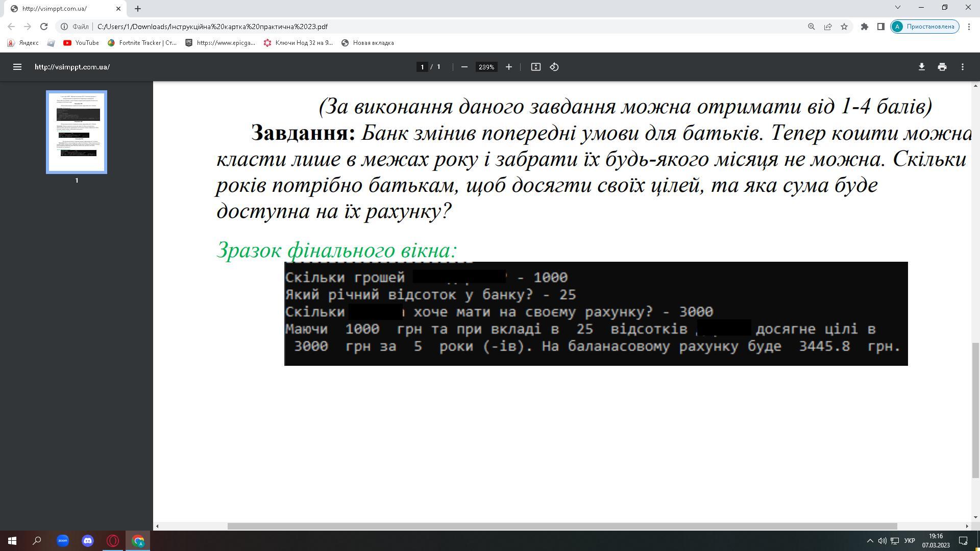Open a new browser tab
This screenshot has height=551, width=980.
click(x=137, y=9)
